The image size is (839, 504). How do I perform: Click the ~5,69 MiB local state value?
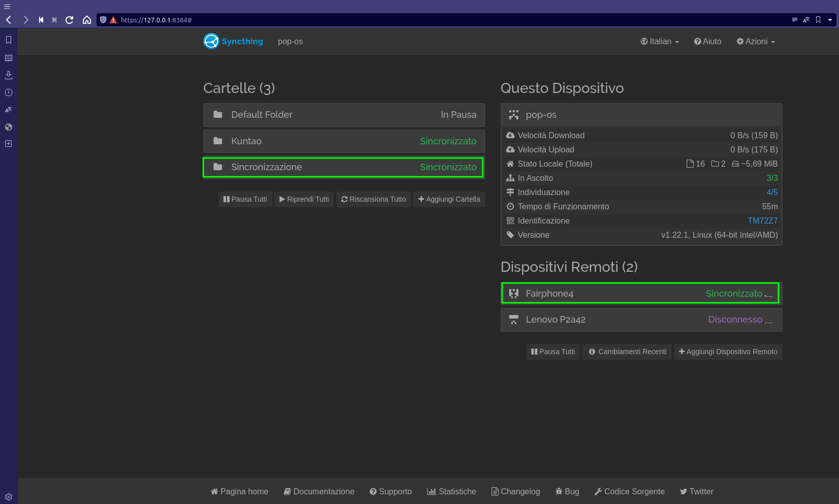[755, 164]
